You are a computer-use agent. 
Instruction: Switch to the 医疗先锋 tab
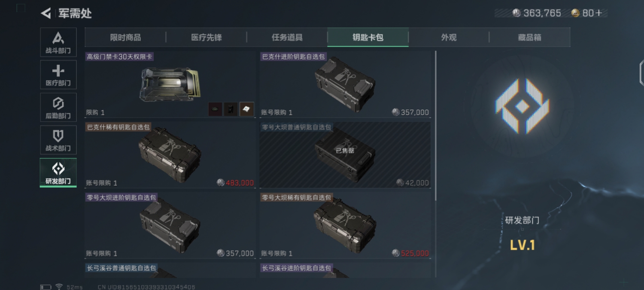click(206, 37)
